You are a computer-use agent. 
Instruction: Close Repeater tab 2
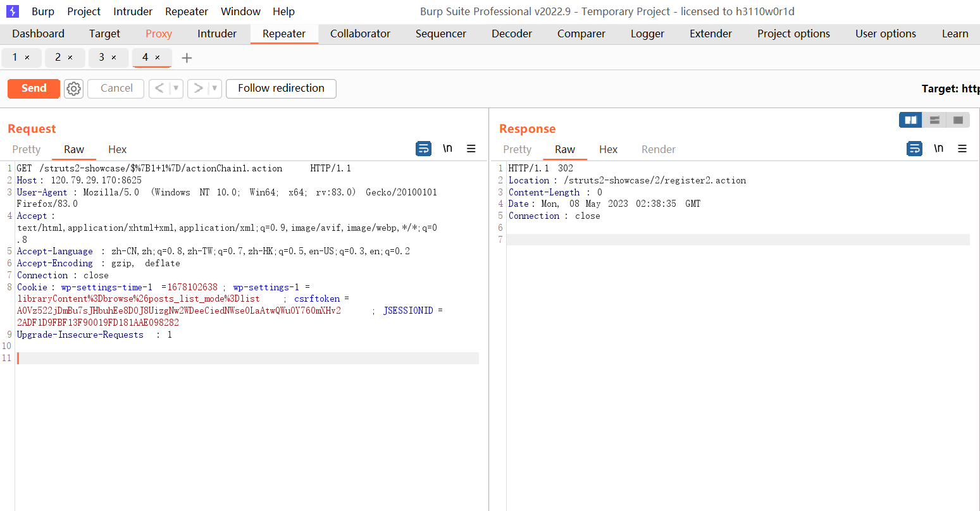[x=70, y=58]
